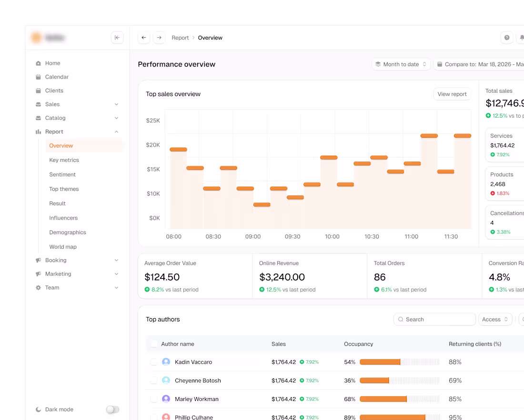Toggle the Dark mode switch
This screenshot has height=420, width=524.
(112, 410)
